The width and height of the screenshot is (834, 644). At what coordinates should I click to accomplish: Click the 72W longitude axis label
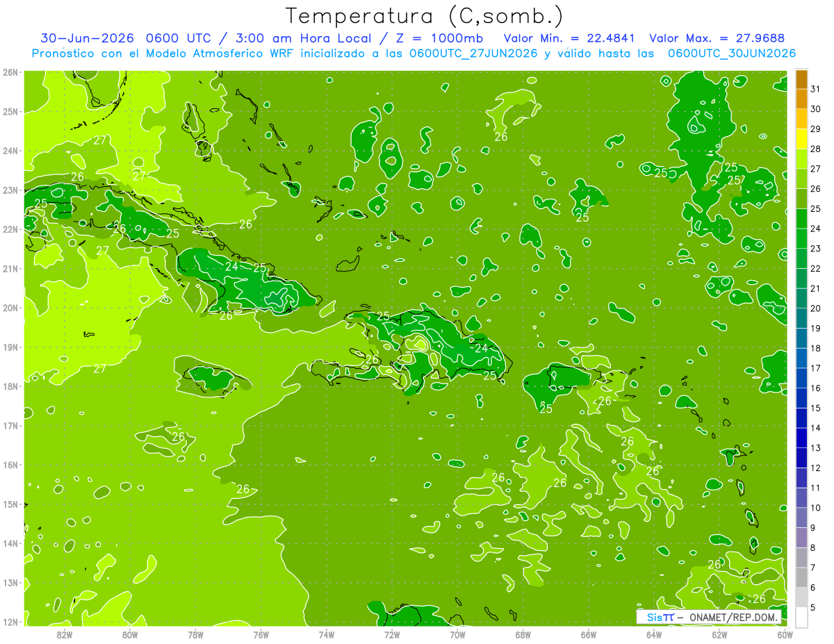(x=392, y=634)
